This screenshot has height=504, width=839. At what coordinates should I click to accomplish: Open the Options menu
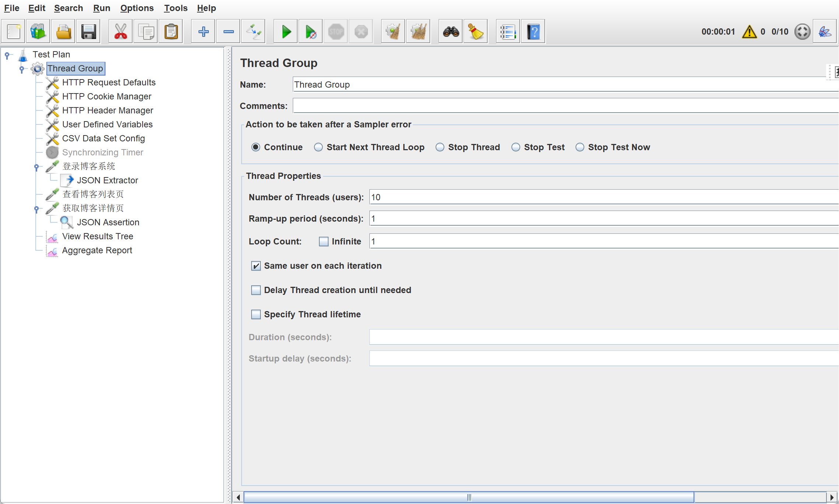(137, 8)
